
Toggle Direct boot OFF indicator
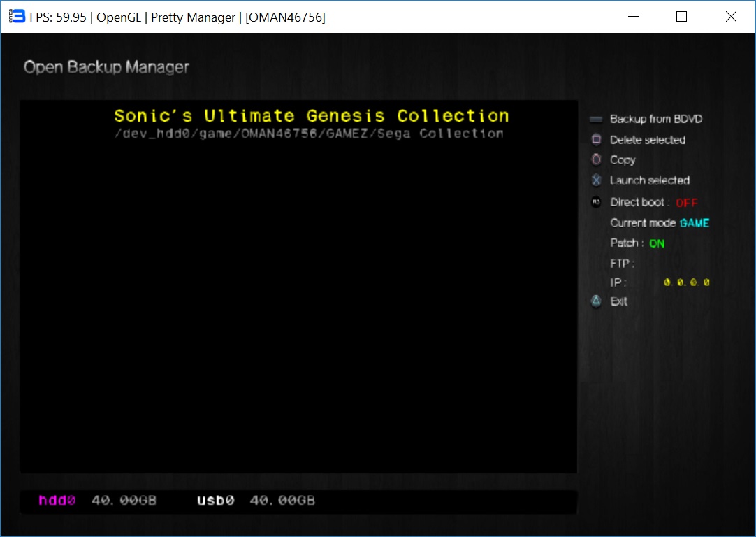click(687, 203)
